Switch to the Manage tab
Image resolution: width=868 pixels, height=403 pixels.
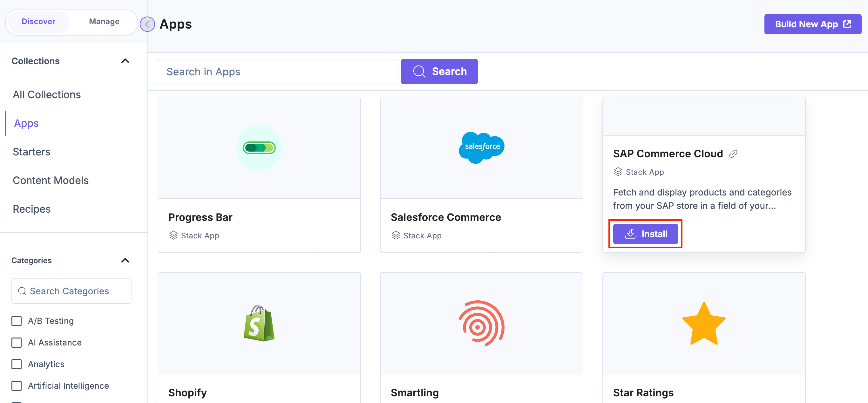click(x=104, y=22)
